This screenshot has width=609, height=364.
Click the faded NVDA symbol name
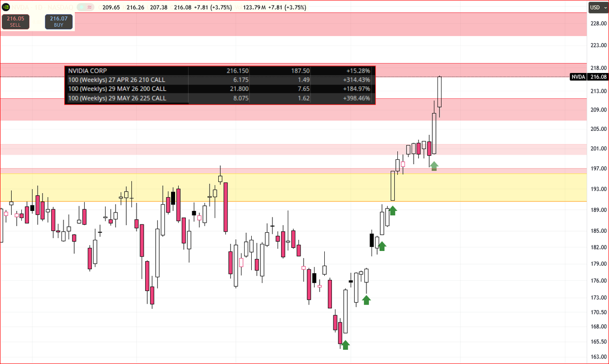(19, 7)
